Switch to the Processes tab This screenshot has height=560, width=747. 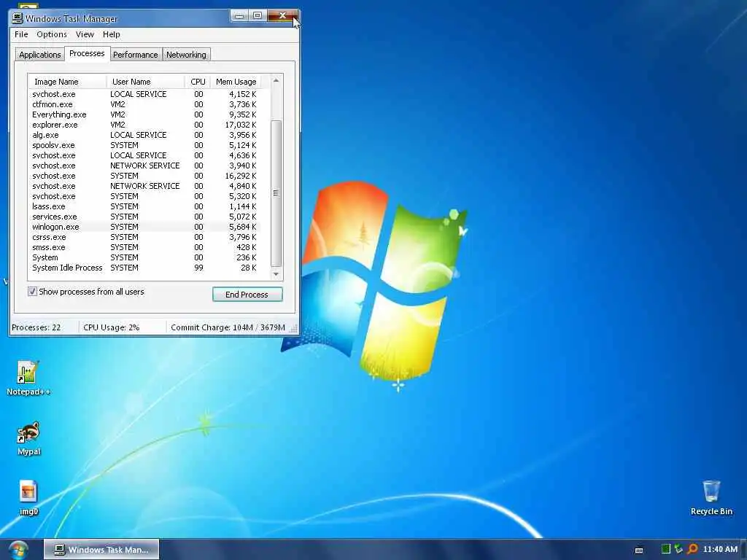pos(87,53)
